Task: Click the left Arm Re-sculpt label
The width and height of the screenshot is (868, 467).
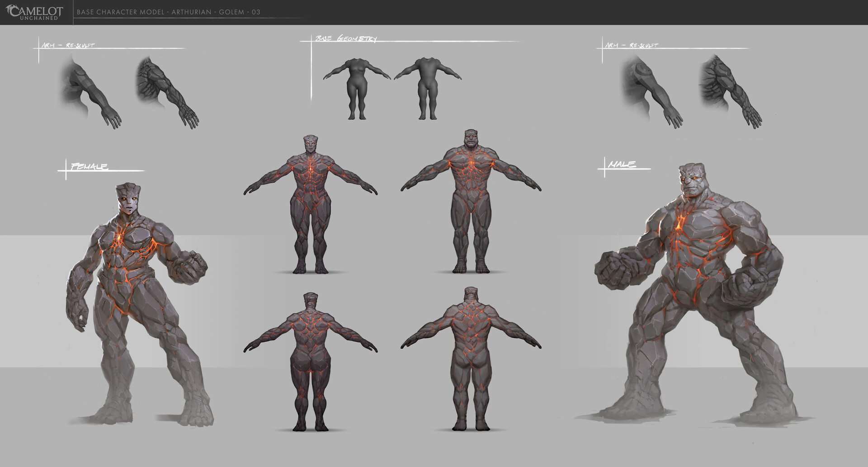Action: 68,45
